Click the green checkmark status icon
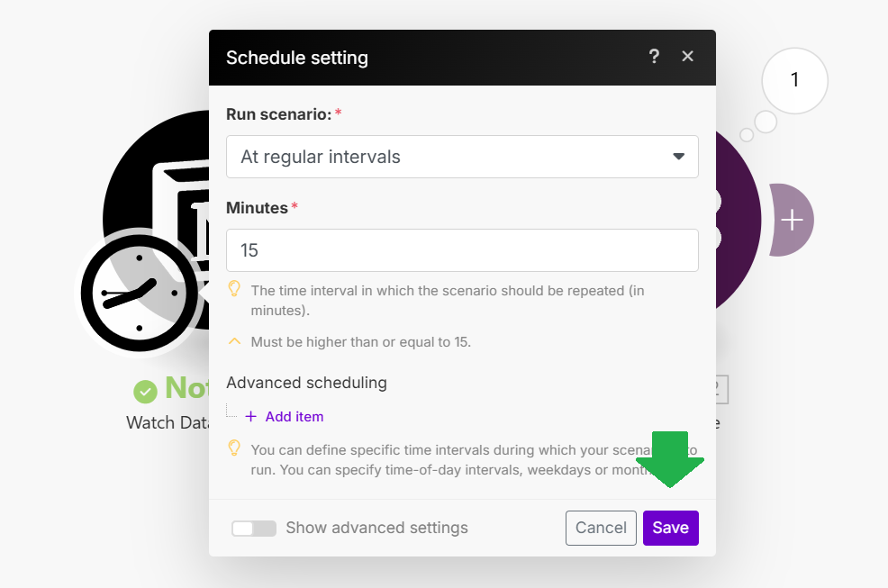This screenshot has width=888, height=588. point(145,391)
